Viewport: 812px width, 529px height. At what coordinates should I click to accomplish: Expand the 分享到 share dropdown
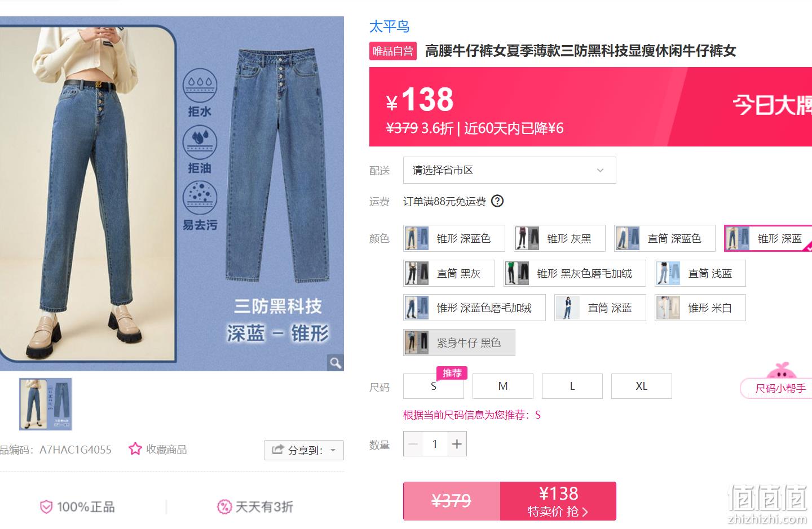point(304,450)
